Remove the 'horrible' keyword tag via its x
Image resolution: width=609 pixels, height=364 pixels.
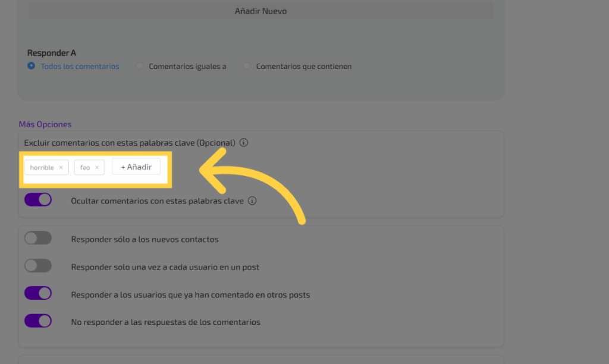(61, 168)
